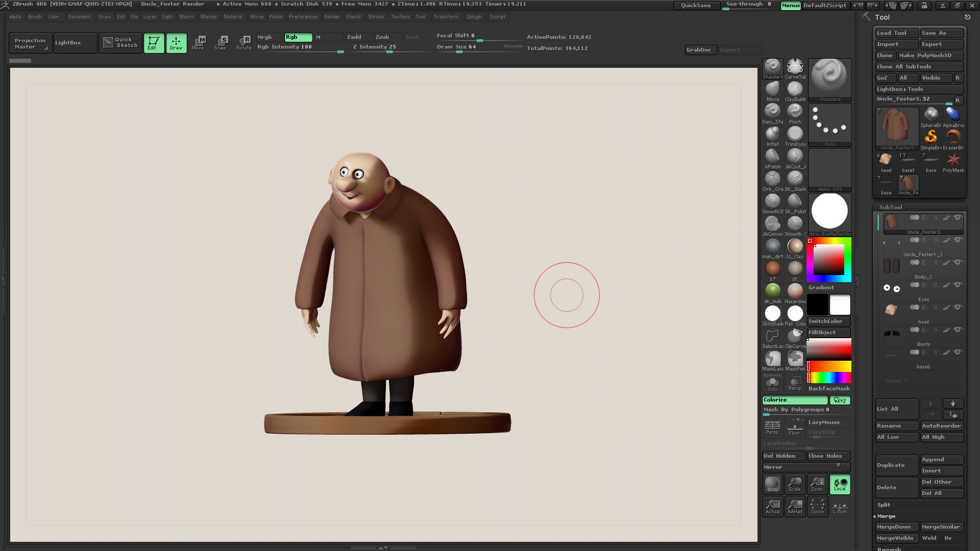The width and height of the screenshot is (980, 551).
Task: Collapse the Merge section
Action: click(886, 516)
